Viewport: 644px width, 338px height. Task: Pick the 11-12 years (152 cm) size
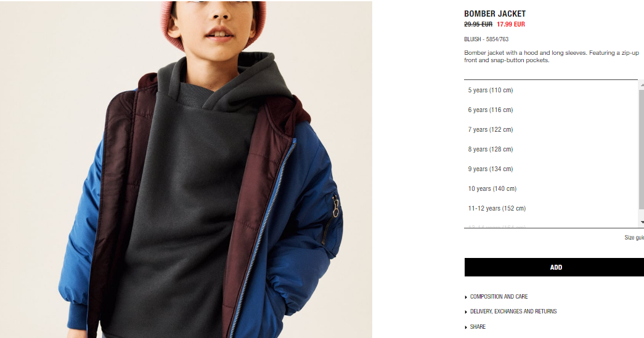tap(551, 208)
